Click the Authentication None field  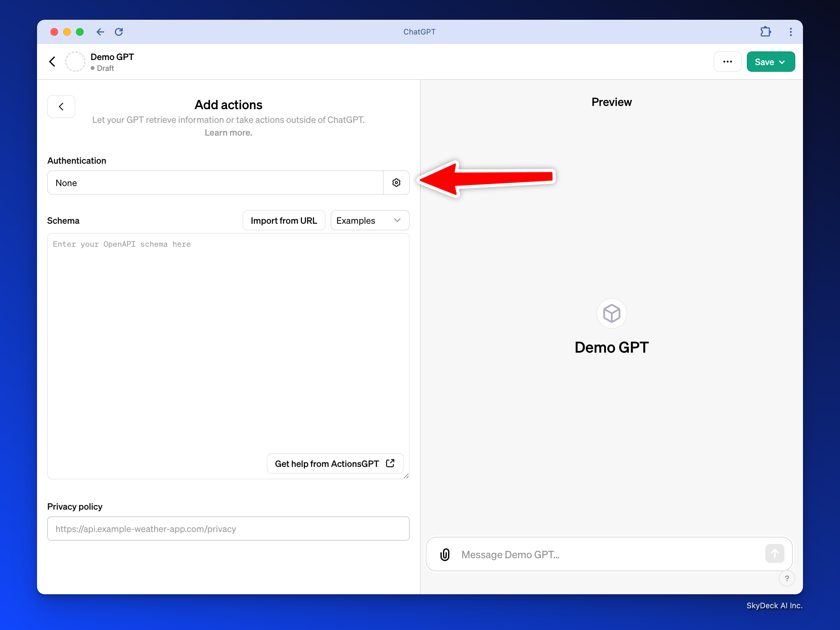pyautogui.click(x=215, y=183)
